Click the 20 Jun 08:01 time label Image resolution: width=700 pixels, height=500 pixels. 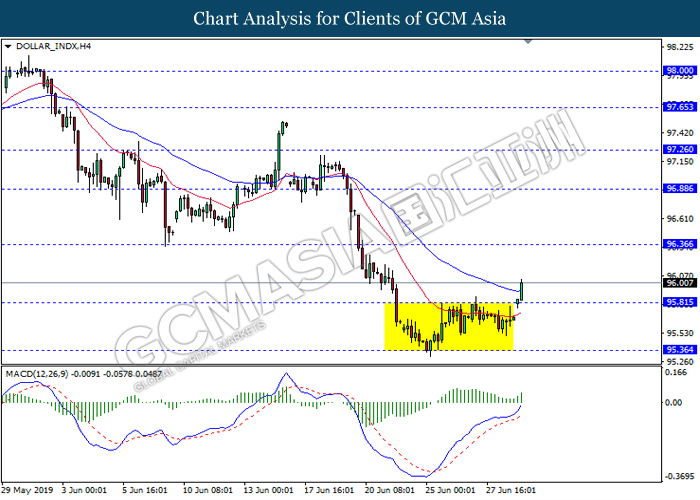pos(390,490)
